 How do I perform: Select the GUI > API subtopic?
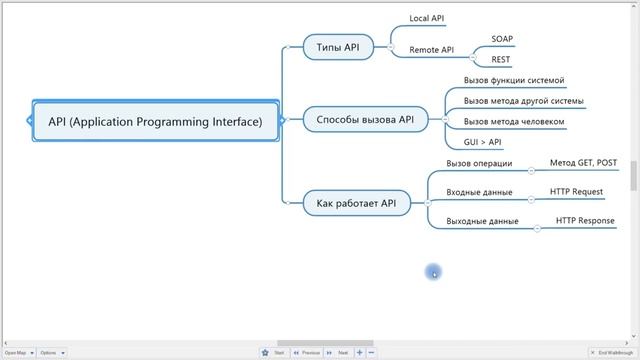482,142
